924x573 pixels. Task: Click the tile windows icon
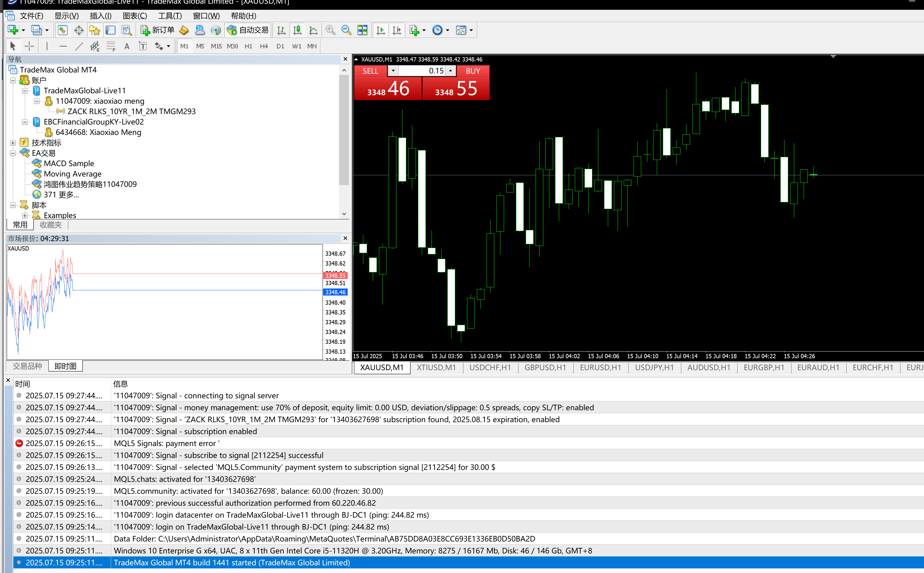[362, 30]
